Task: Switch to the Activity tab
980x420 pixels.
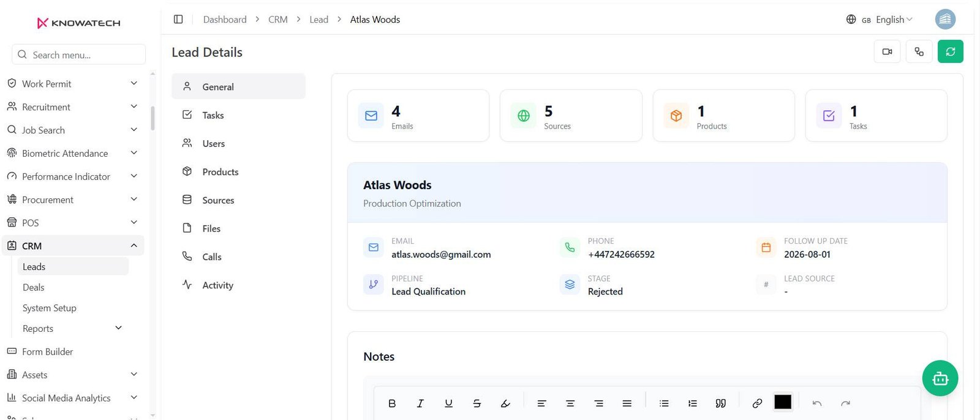Action: 238,285
